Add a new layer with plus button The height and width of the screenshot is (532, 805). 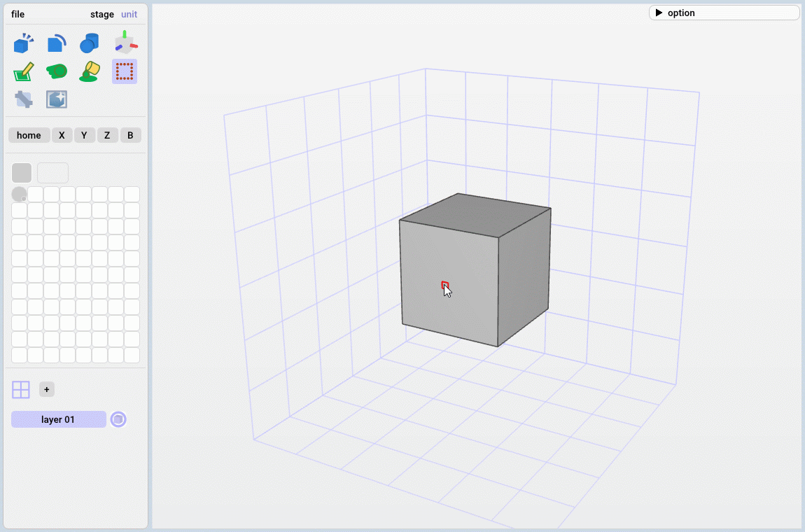(x=47, y=389)
